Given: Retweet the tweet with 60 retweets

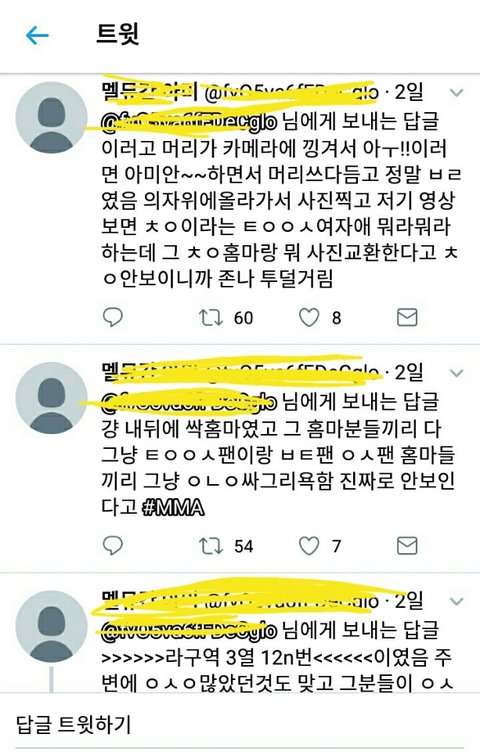Looking at the screenshot, I should [211, 317].
